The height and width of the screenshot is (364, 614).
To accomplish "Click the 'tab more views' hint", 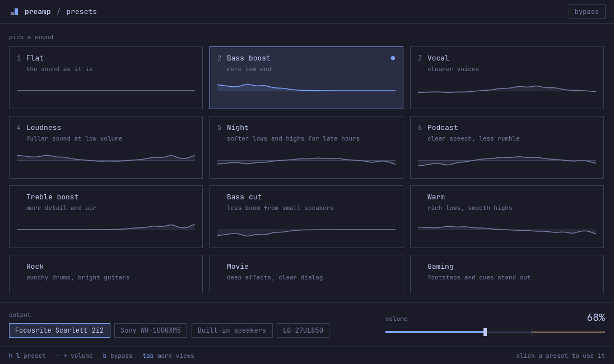I will 169,356.
